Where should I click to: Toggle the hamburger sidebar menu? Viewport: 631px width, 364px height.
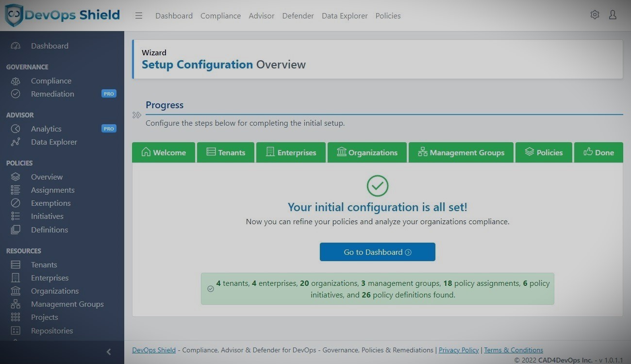coord(139,16)
